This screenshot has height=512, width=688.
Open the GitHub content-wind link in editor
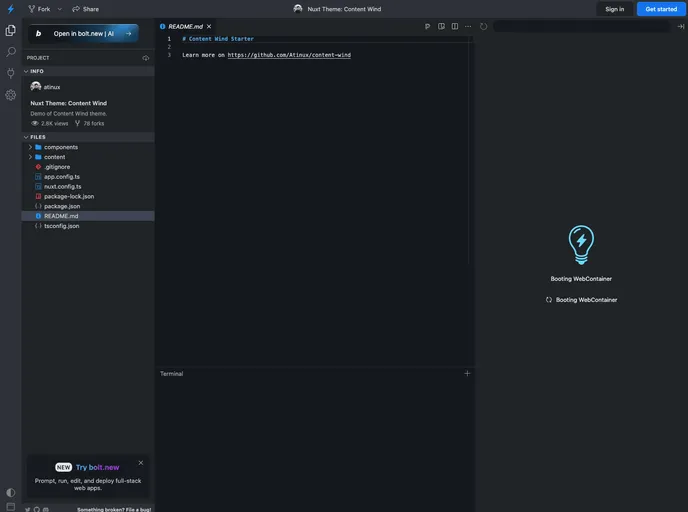click(x=289, y=55)
